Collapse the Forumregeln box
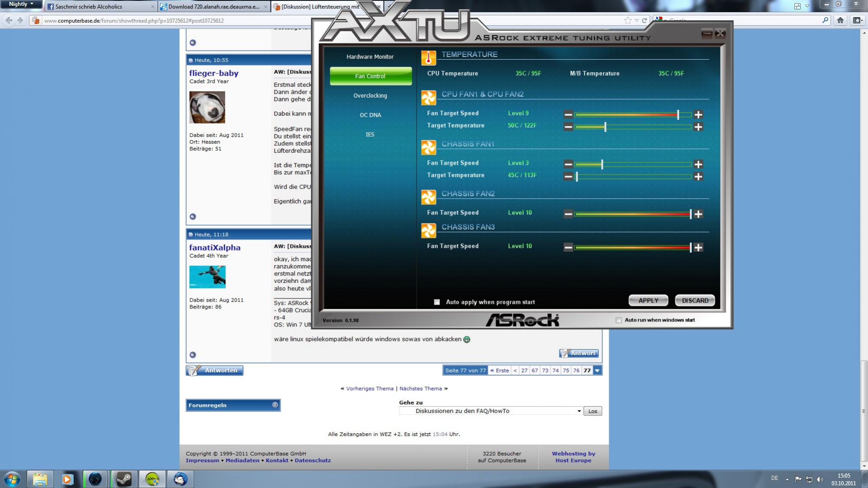This screenshot has width=868, height=488. click(275, 405)
